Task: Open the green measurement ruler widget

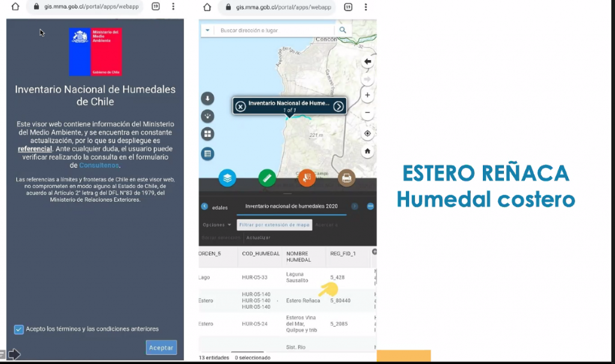Action: 267,178
